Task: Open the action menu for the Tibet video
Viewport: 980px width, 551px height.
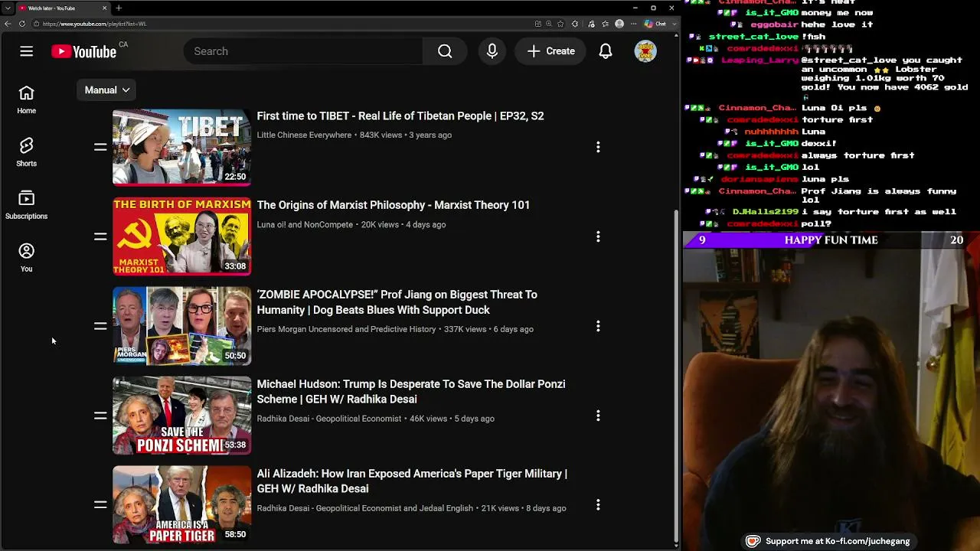Action: 598,147
